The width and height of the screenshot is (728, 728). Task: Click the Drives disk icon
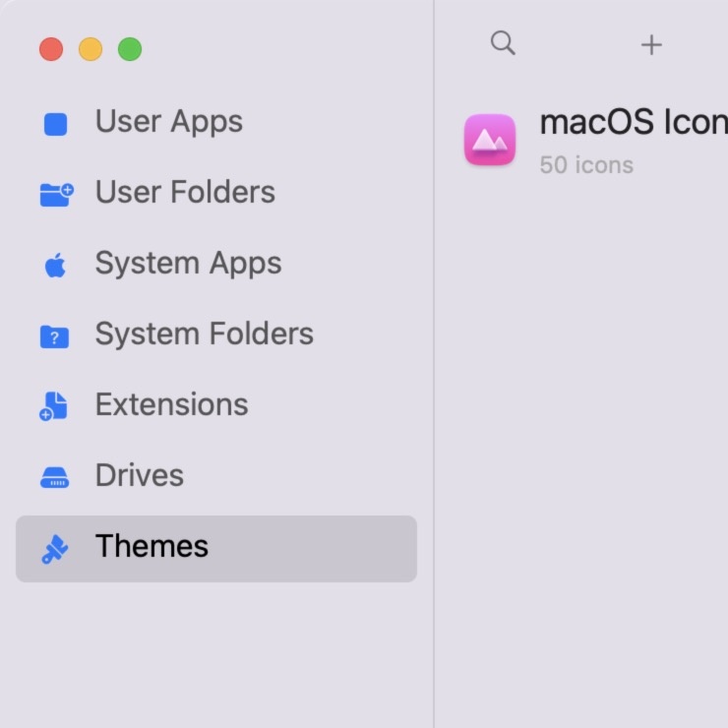(x=54, y=478)
